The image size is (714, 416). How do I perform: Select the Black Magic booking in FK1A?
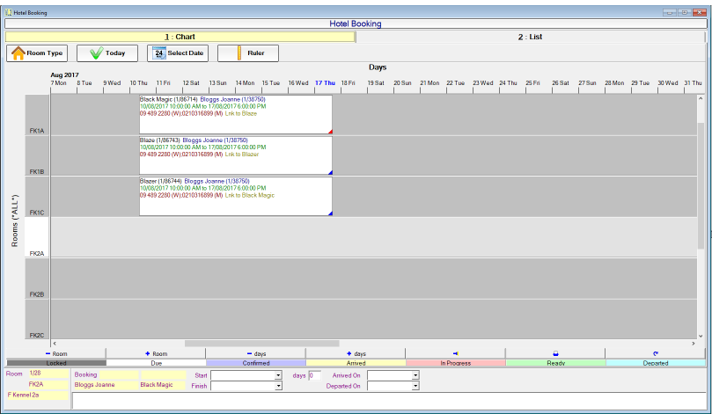(236, 115)
